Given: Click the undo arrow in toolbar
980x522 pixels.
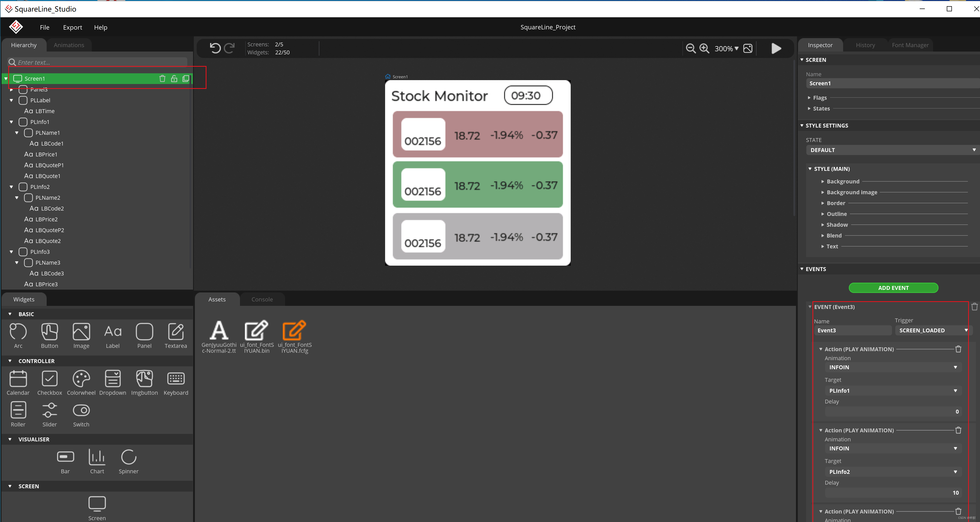Looking at the screenshot, I should [215, 48].
